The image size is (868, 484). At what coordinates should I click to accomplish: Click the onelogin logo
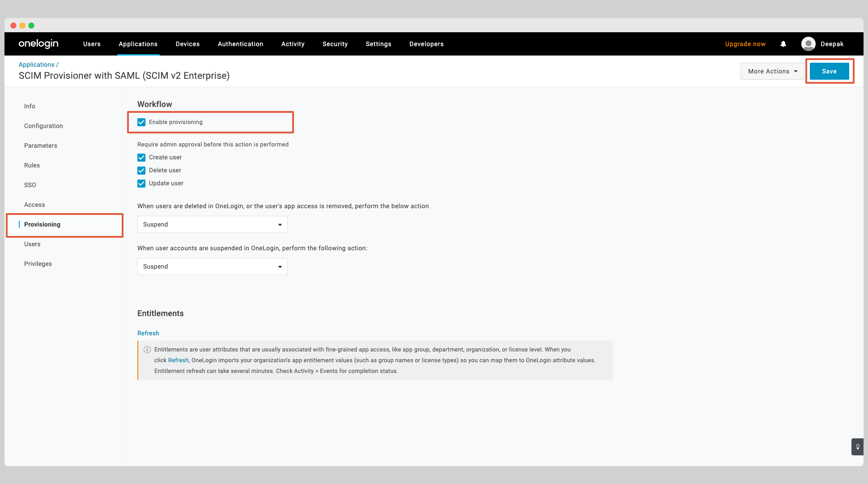38,43
